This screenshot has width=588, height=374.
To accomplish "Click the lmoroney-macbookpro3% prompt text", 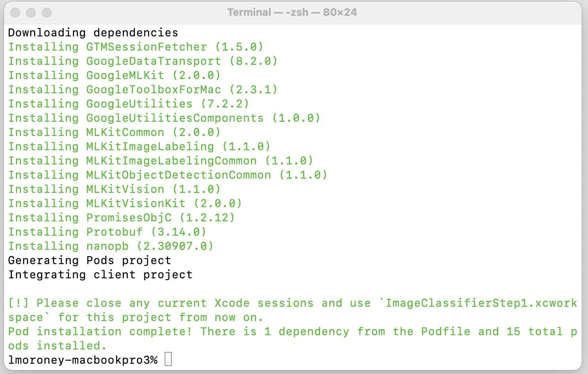I will point(83,360).
